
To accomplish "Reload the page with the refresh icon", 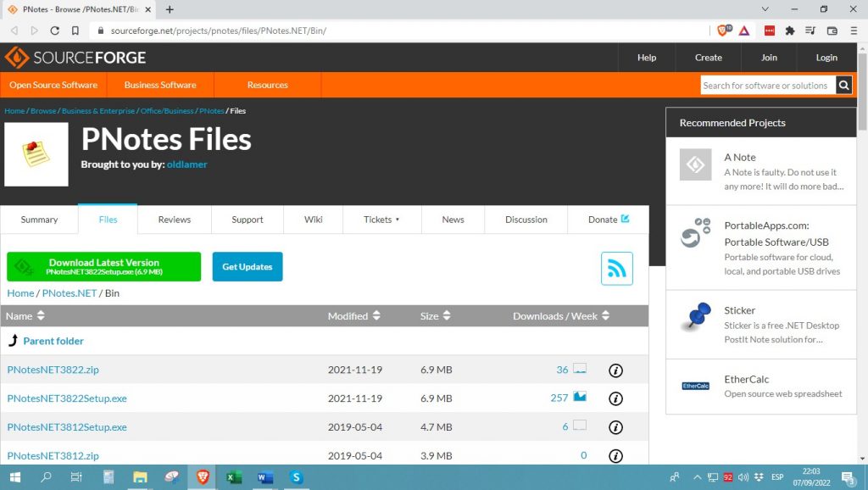I will click(x=54, y=30).
